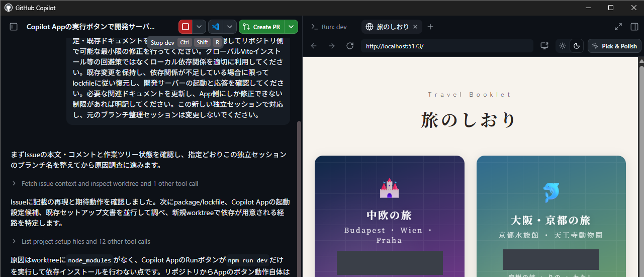
Task: Switch preview to light mode
Action: coord(563,46)
